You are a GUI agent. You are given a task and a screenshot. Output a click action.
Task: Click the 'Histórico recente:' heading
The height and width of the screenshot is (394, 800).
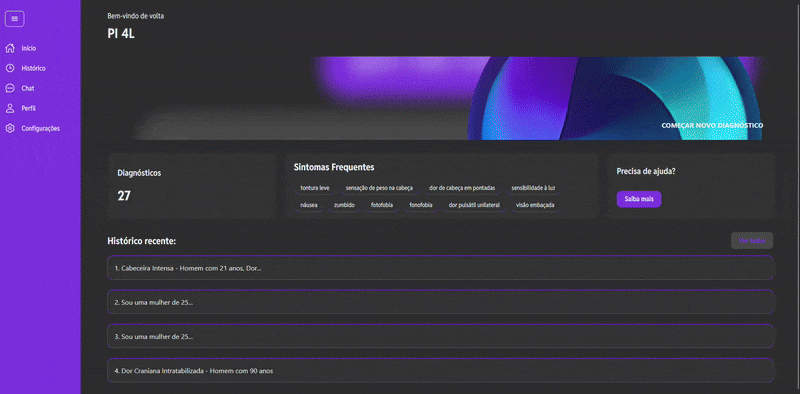pyautogui.click(x=142, y=241)
